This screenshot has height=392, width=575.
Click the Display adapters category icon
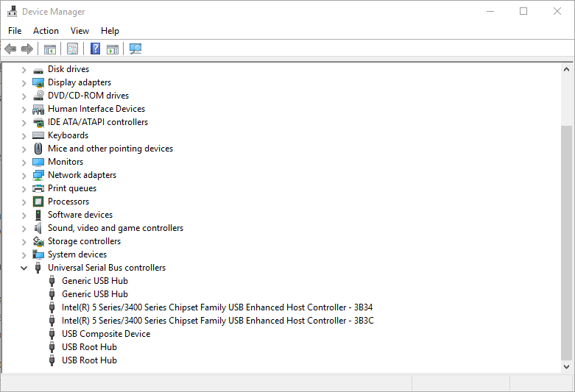pos(38,83)
